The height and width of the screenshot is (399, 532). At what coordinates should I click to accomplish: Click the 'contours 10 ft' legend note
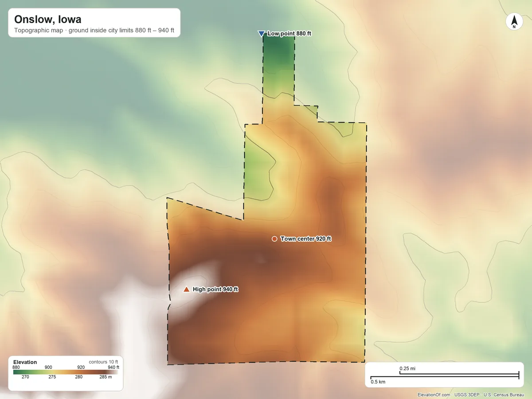pos(104,362)
